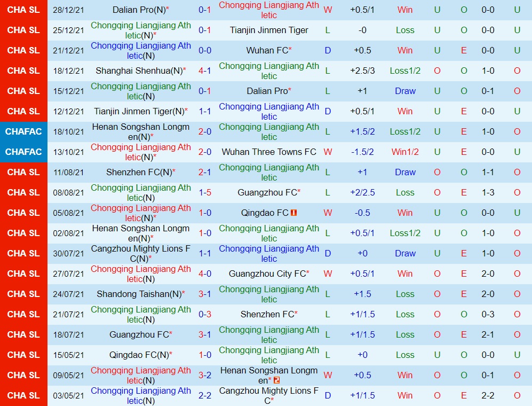Click the +2/2.5 line on Guangzhou FC row

coord(363,192)
